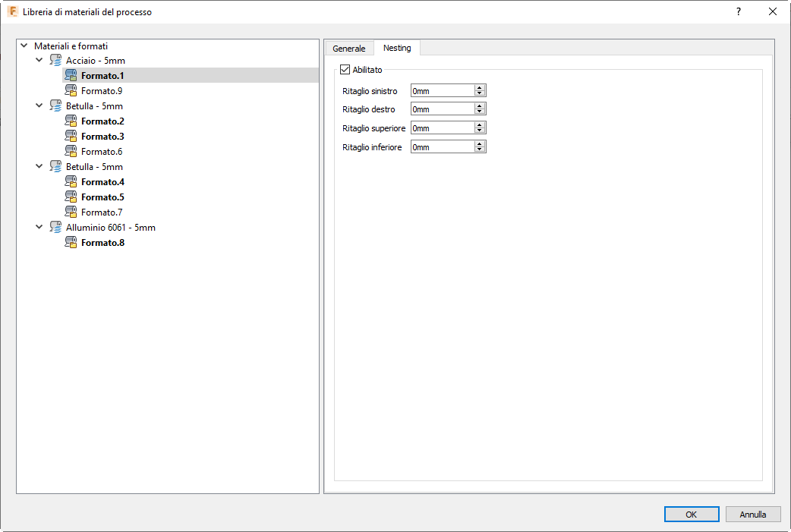Click the 'Ritaglio inferiore' label text
Viewport: 791px width, 532px height.
(x=372, y=146)
